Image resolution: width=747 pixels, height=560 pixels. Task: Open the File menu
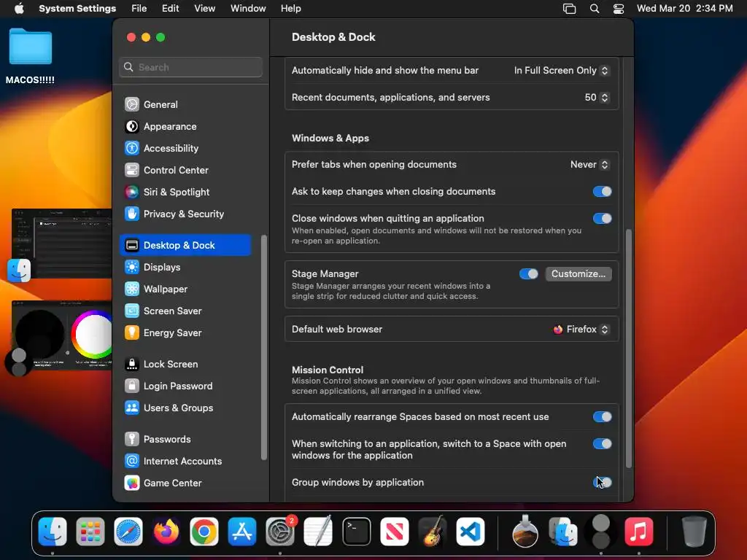point(139,9)
